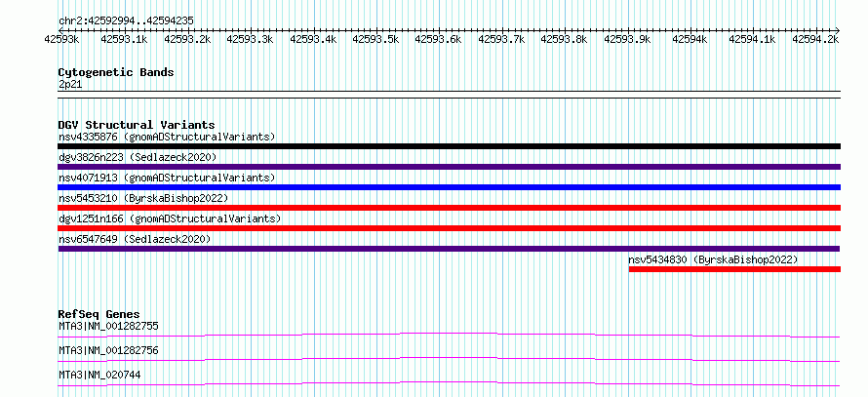The height and width of the screenshot is (397, 868).
Task: Click the 42593.1k ruler tick label
Action: (x=124, y=39)
